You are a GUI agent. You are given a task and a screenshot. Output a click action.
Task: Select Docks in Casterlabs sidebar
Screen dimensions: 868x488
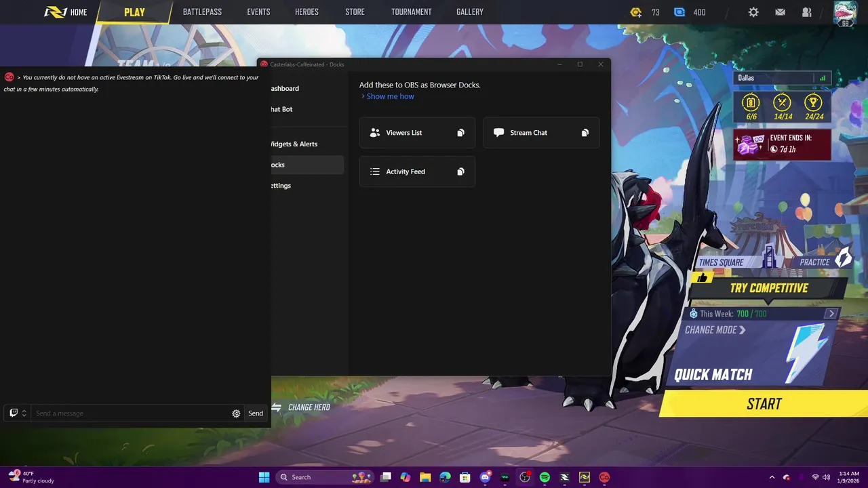(x=307, y=165)
